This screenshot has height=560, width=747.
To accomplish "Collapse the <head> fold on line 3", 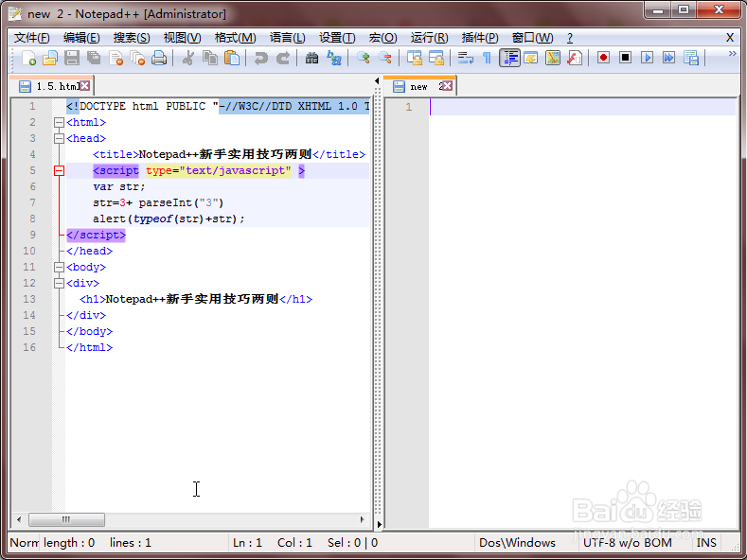I will [59, 138].
